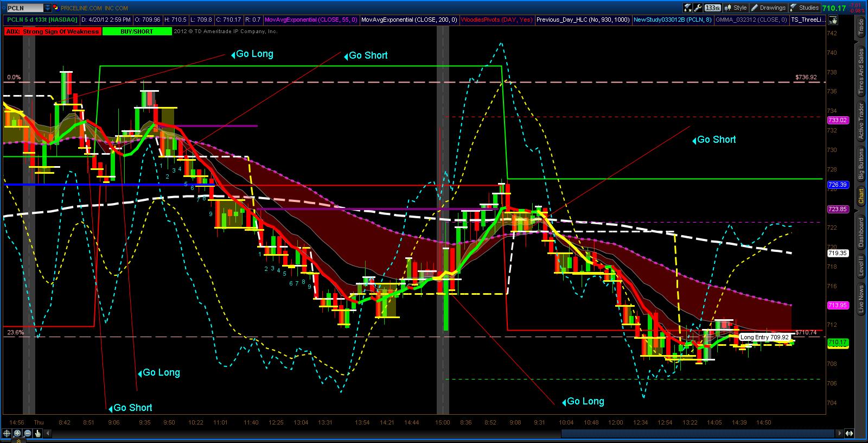Viewport: 868px width, 443px height.
Task: Open the Trade side tab
Action: pyautogui.click(x=861, y=27)
